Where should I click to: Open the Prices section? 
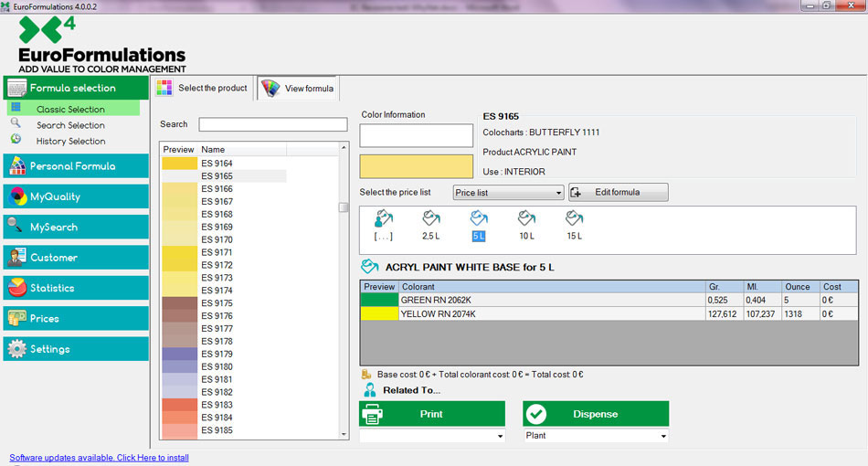pos(76,318)
